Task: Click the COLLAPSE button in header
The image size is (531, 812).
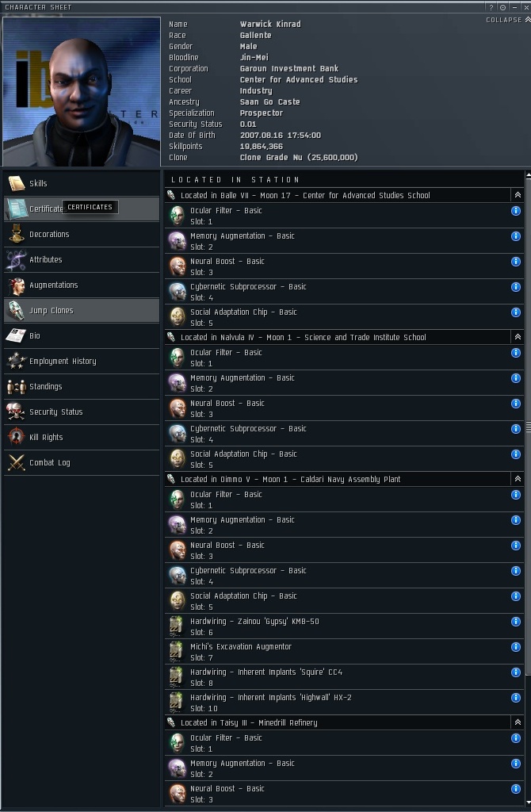Action: click(508, 20)
